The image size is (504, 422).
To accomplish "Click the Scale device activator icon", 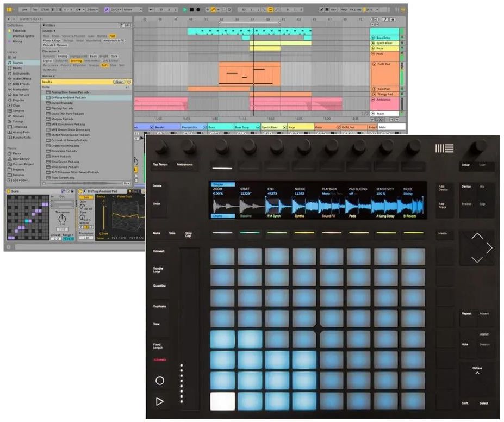I will [9, 191].
